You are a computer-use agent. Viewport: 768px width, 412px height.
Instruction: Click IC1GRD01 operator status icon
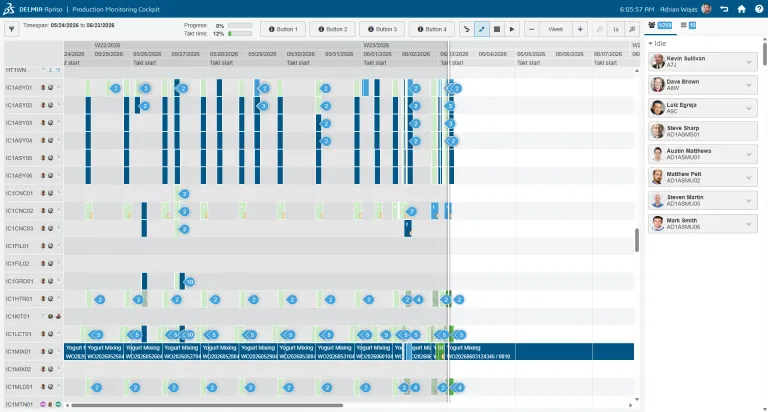pos(43,281)
